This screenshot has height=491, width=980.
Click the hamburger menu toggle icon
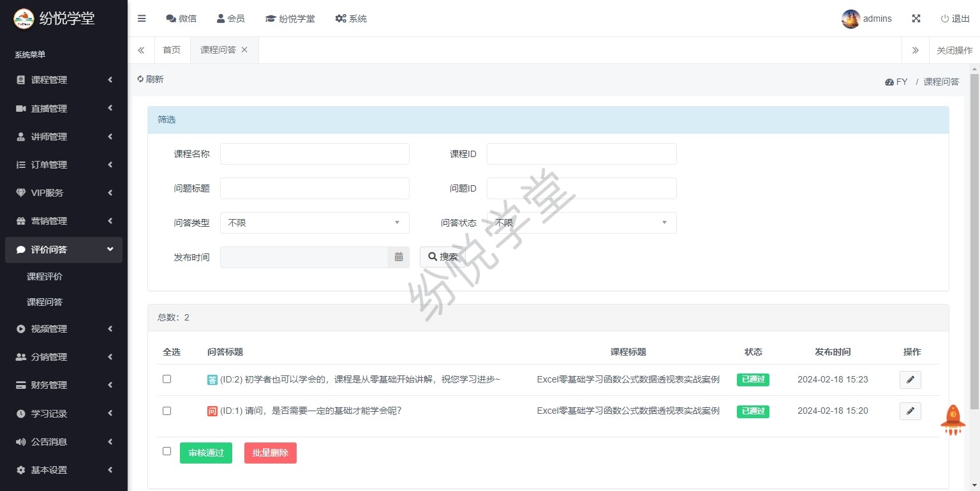tap(142, 19)
